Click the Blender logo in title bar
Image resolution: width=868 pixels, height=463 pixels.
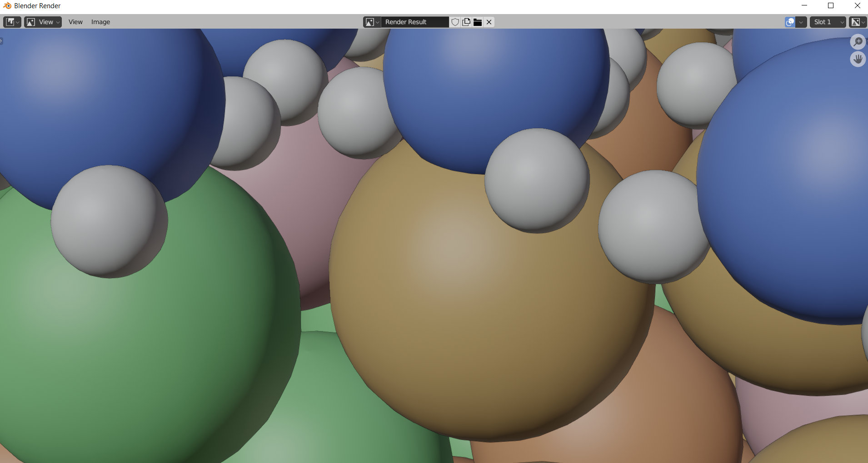point(7,5)
